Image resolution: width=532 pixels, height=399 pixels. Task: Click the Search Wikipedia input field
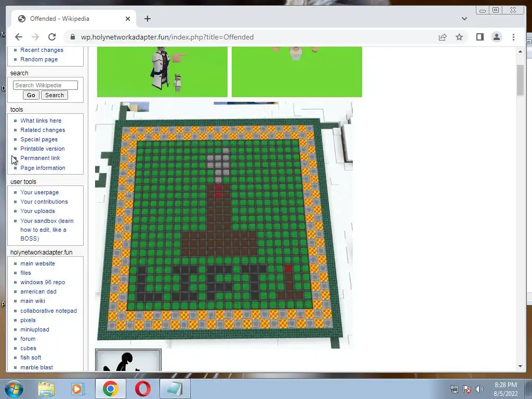pos(46,85)
